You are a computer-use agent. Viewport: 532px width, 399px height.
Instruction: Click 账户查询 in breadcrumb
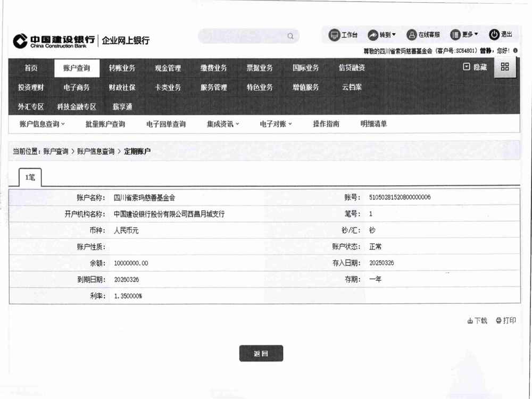coord(56,151)
